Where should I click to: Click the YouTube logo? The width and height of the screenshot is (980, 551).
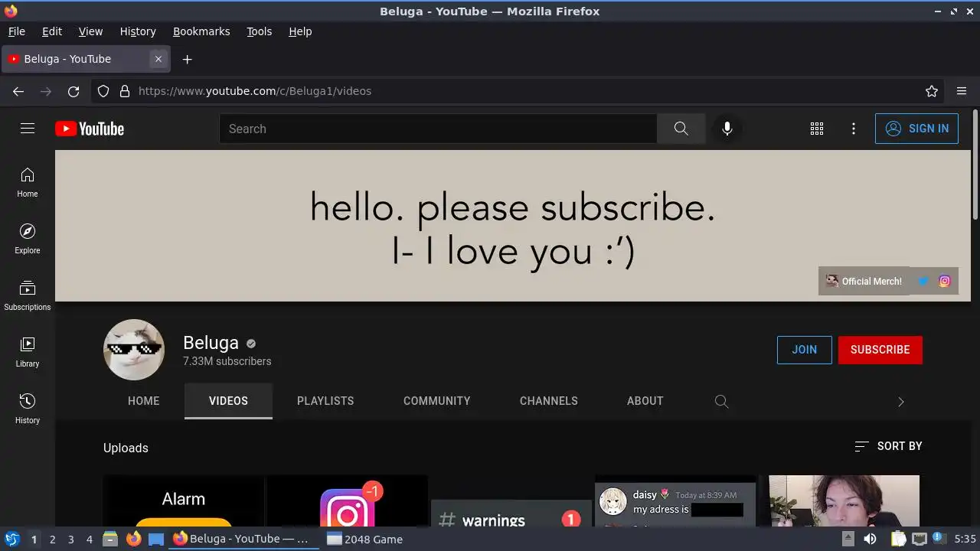point(90,129)
